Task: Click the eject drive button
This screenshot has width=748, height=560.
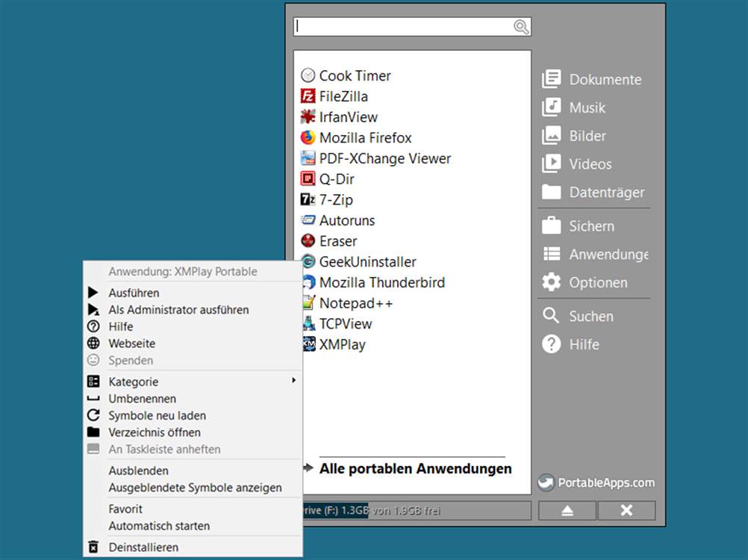Action: pyautogui.click(x=567, y=511)
